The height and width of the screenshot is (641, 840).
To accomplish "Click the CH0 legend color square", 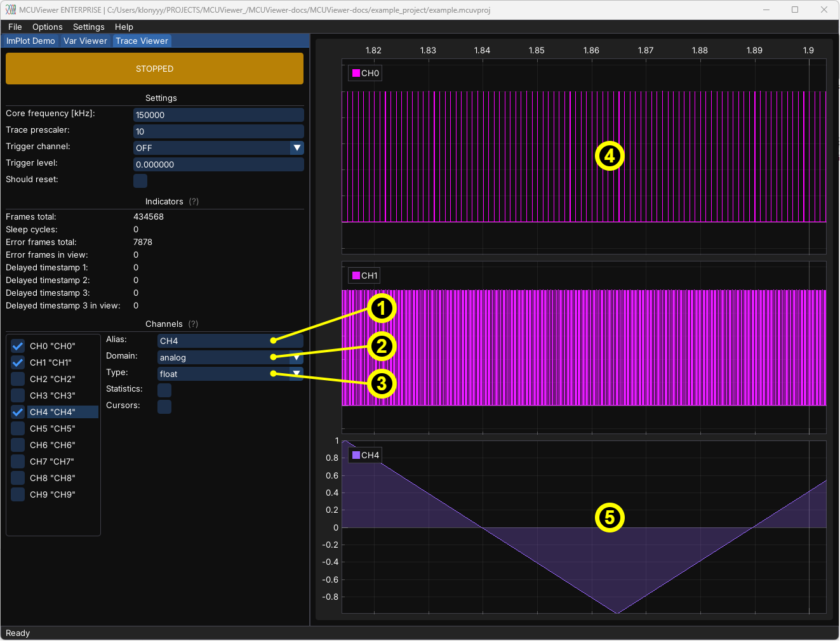I will click(356, 73).
